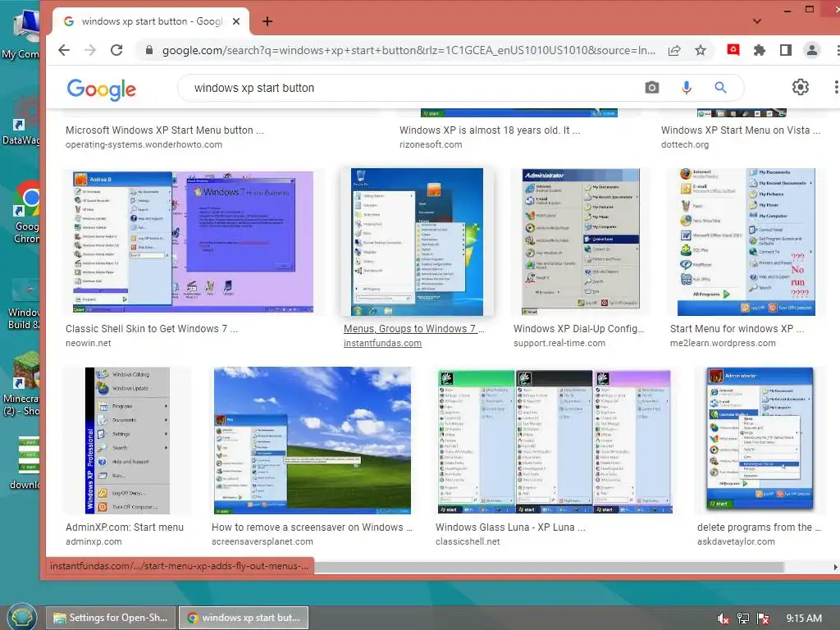The width and height of the screenshot is (840, 630).
Task: Submit search with the magnifier icon
Action: coord(720,87)
